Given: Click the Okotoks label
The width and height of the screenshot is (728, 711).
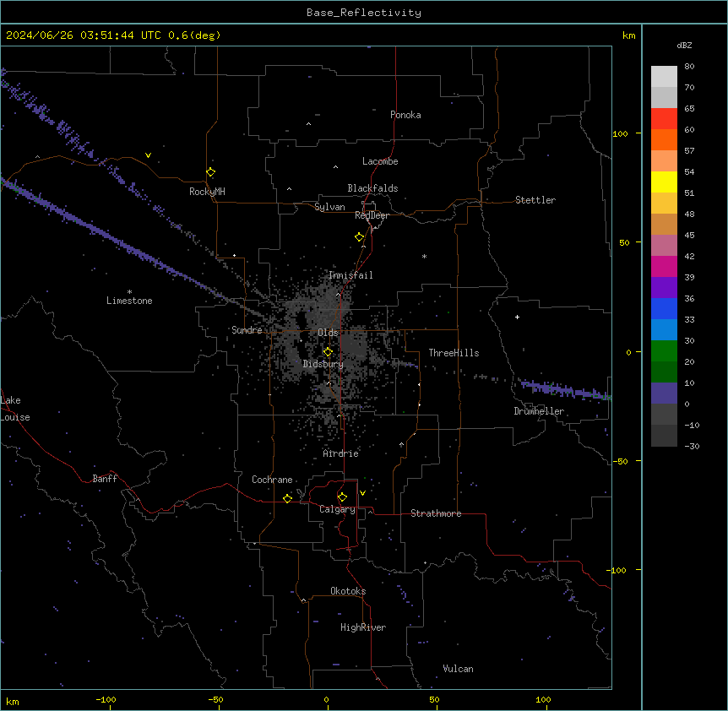Looking at the screenshot, I should [x=348, y=591].
